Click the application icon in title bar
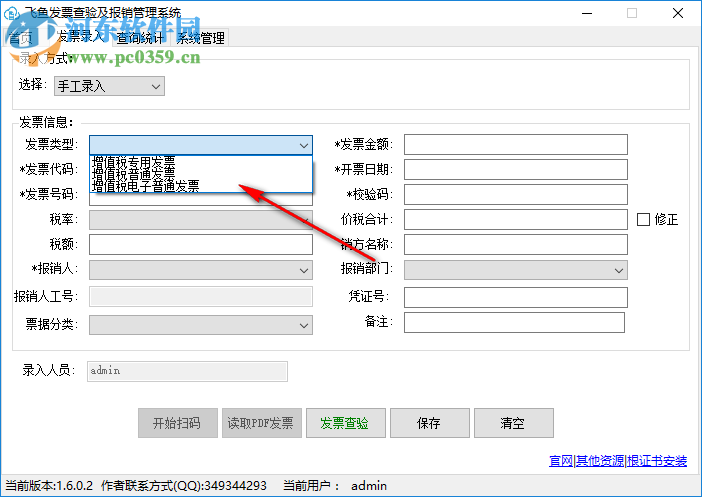This screenshot has width=702, height=497. coord(11,13)
